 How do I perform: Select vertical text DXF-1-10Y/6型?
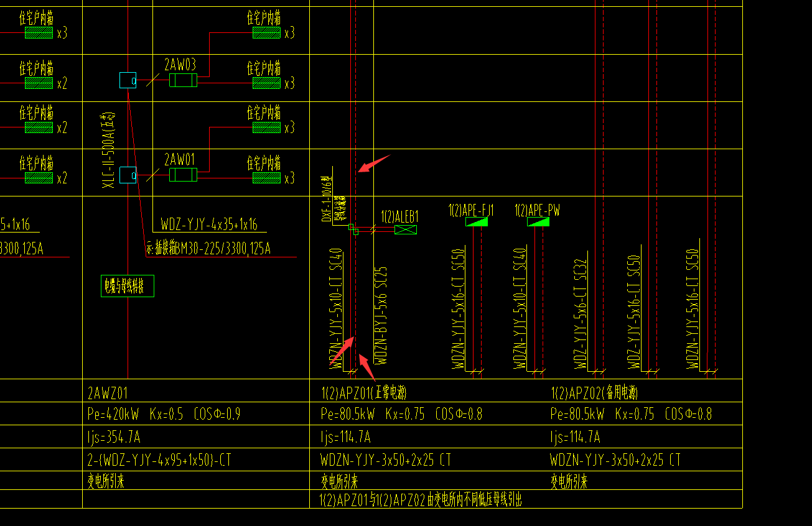(327, 199)
